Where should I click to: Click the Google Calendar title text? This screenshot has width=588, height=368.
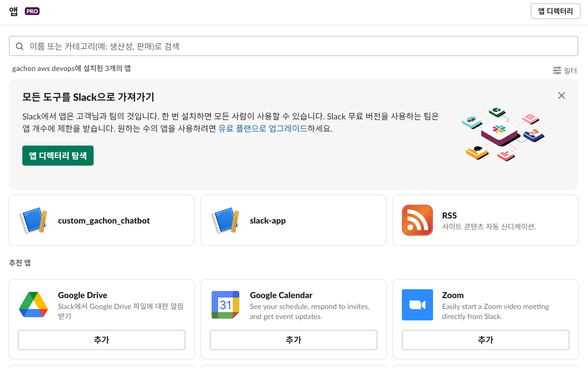(281, 295)
